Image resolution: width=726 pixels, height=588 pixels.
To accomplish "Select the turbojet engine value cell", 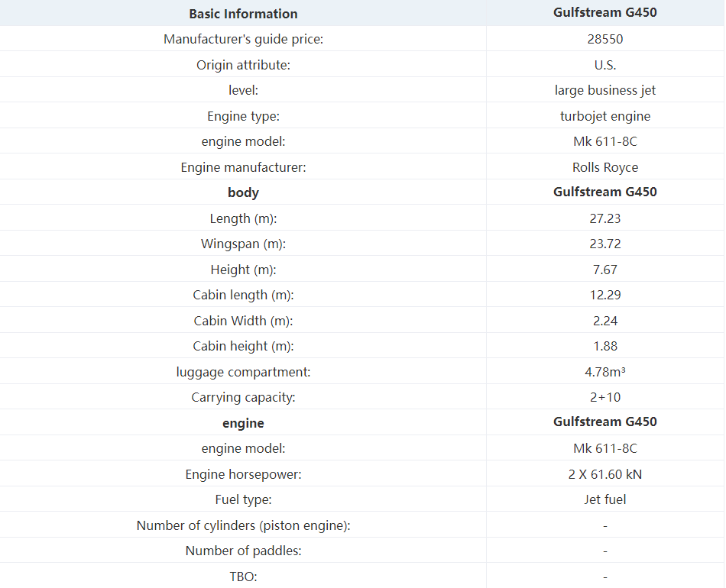I will [604, 116].
